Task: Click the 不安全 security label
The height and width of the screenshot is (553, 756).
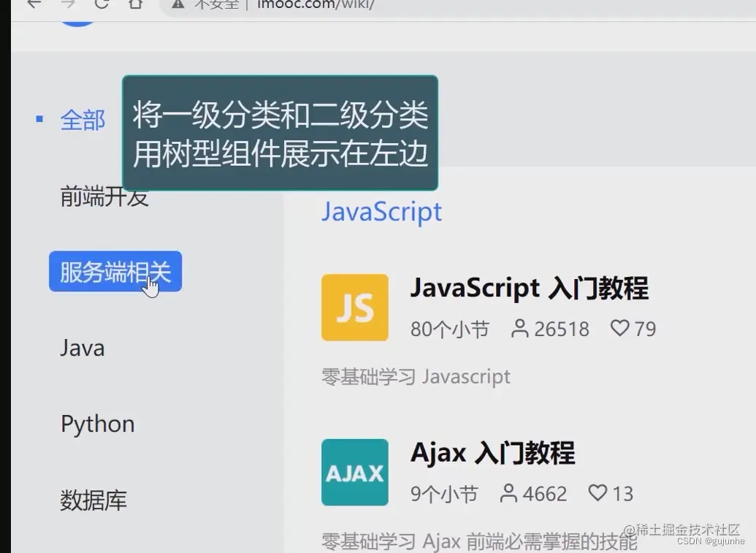Action: pos(216,4)
